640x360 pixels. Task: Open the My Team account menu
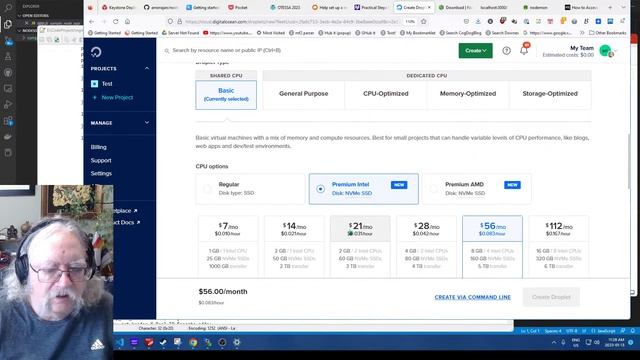[580, 51]
